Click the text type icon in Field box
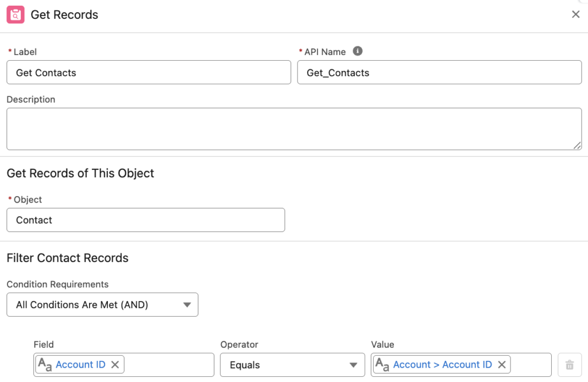This screenshot has height=382, width=588. [45, 364]
